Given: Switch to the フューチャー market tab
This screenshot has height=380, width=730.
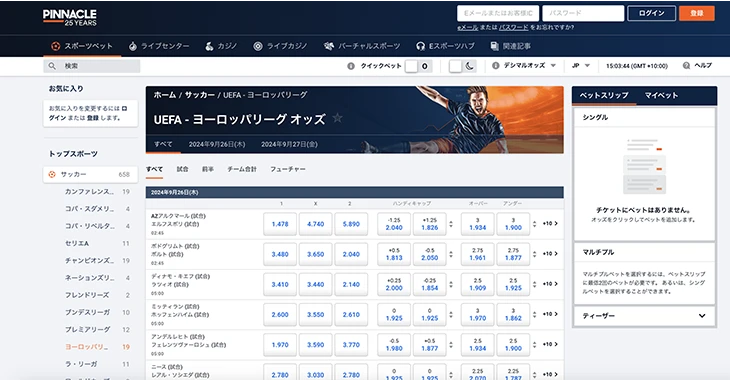Looking at the screenshot, I should point(288,169).
